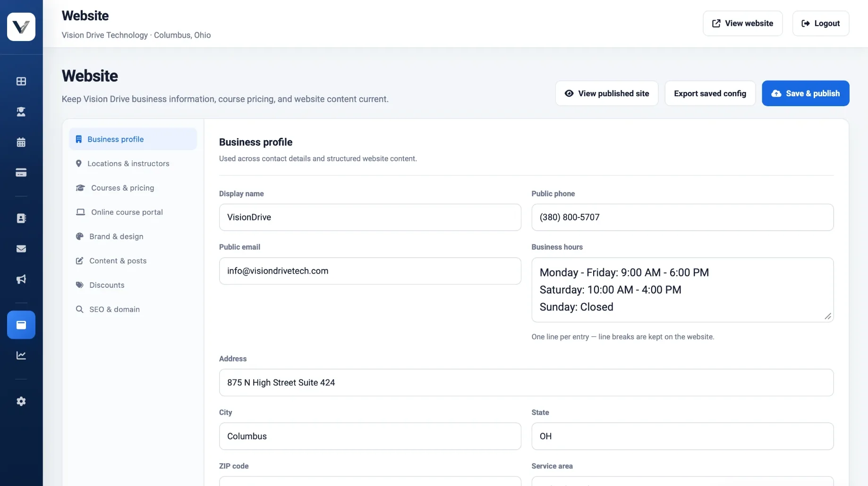Click into the Public email field

pyautogui.click(x=370, y=271)
